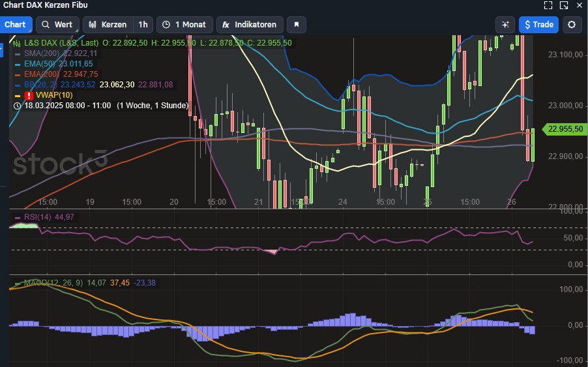Click the BB lower value 22.881,08
The height and width of the screenshot is (367, 588).
coord(156,85)
